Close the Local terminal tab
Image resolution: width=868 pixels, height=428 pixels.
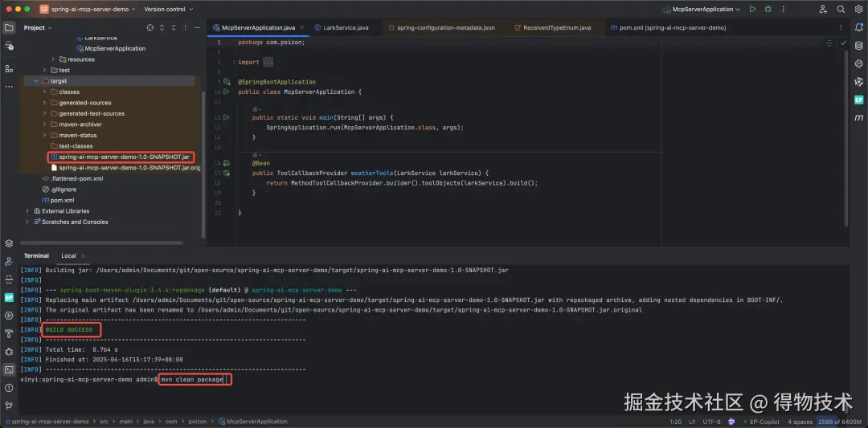tap(83, 256)
